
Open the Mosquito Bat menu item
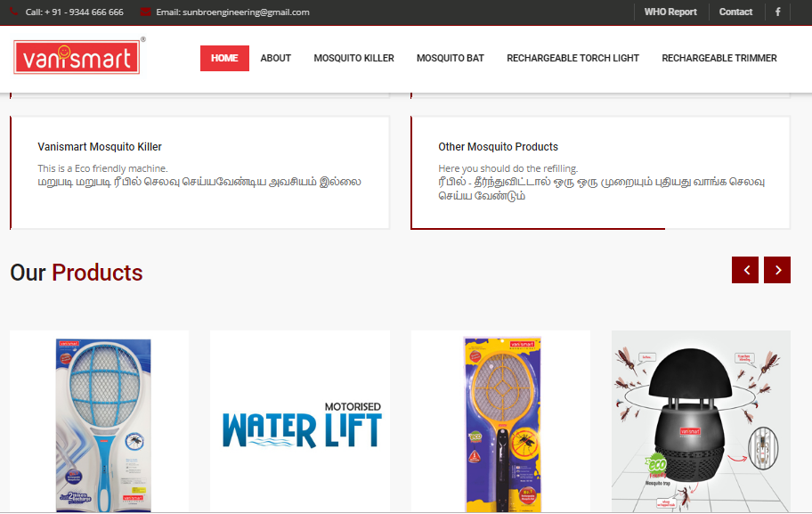(451, 58)
